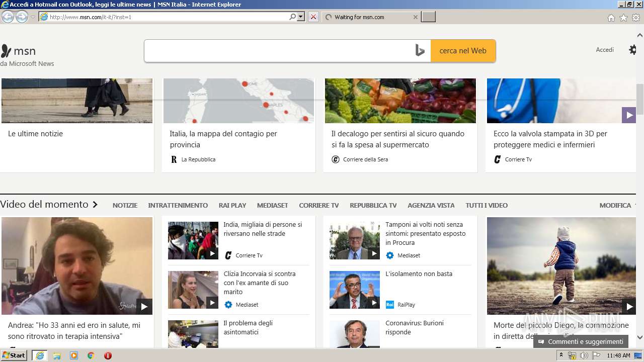Select the RAI PLAY video tab
This screenshot has height=362, width=644.
click(232, 205)
